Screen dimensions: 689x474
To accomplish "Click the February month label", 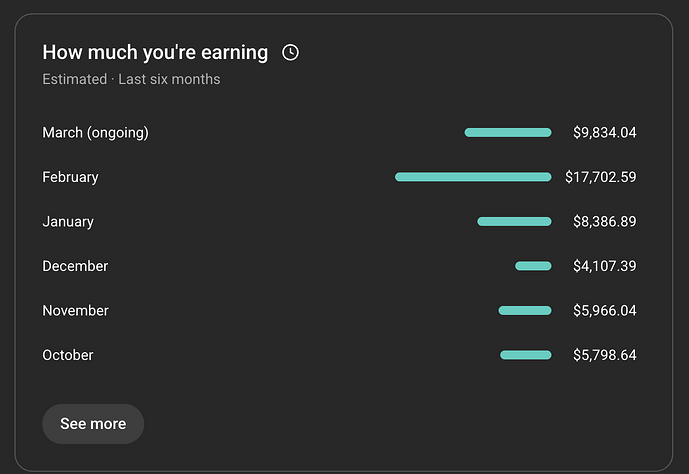I will click(70, 177).
